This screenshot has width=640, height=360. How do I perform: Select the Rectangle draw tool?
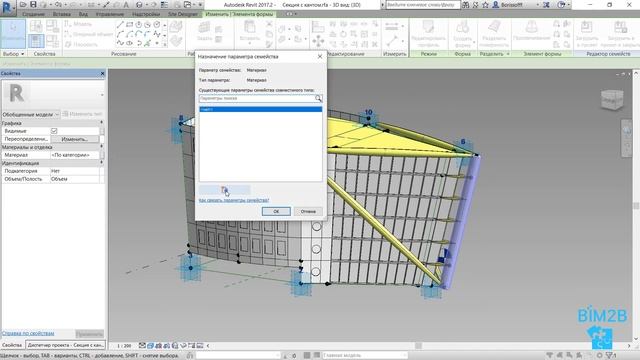[x=129, y=25]
